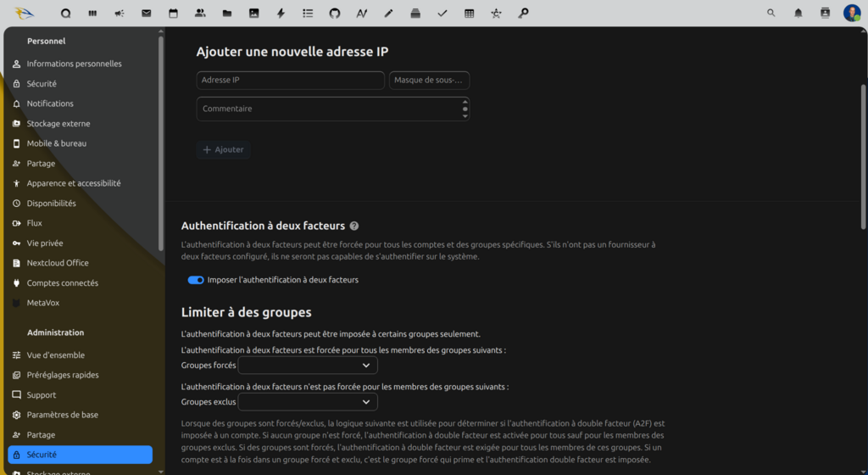
Task: Open 'Informations personnelles' in sidebar
Action: 74,64
